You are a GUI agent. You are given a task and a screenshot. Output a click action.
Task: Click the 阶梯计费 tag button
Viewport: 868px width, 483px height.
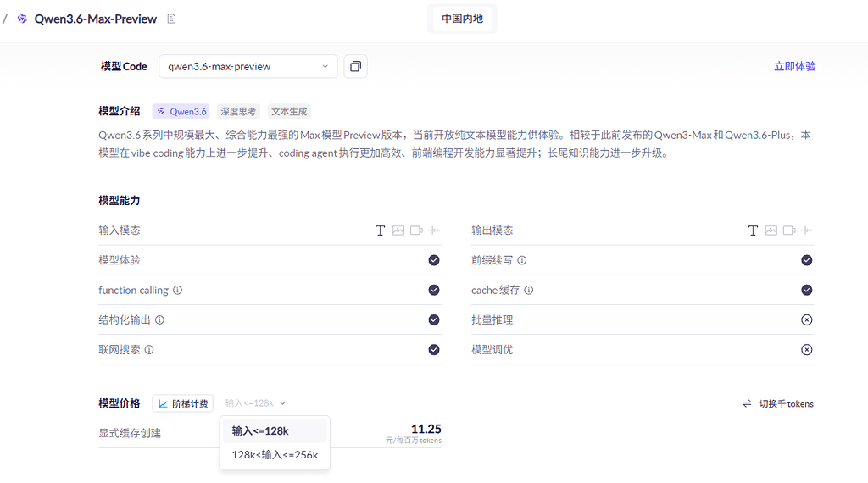point(183,404)
